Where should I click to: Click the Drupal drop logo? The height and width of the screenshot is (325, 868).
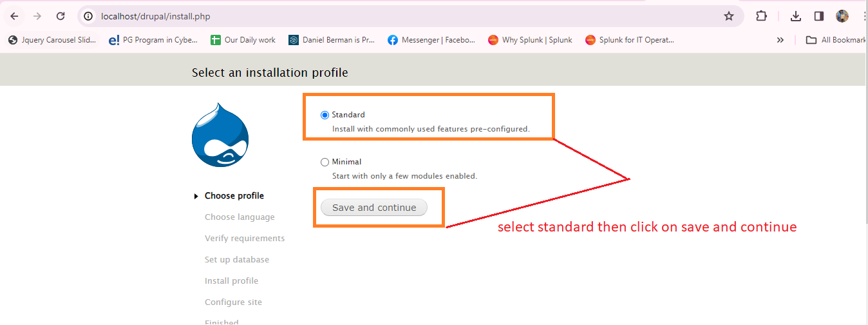point(220,135)
